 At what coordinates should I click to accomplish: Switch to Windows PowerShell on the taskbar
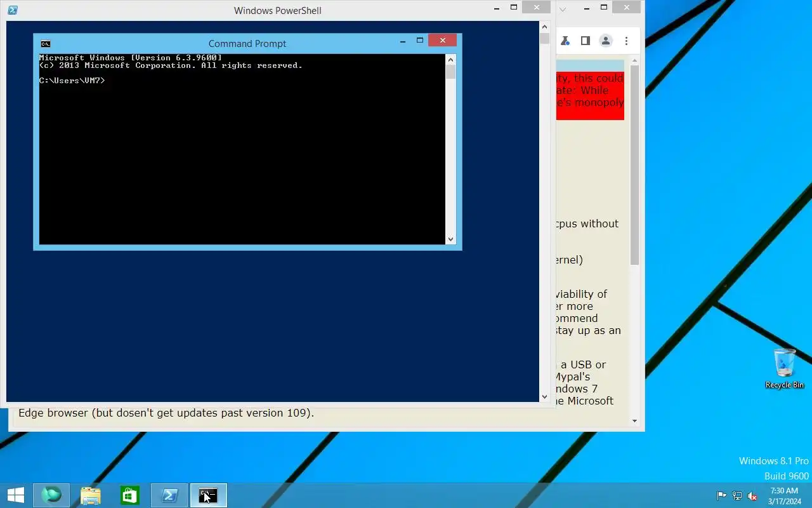169,495
